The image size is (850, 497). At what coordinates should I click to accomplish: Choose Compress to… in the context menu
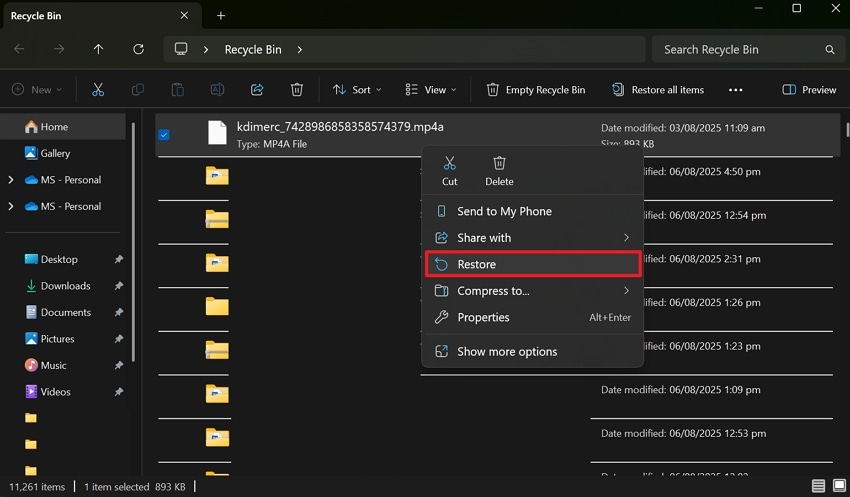[x=533, y=291]
